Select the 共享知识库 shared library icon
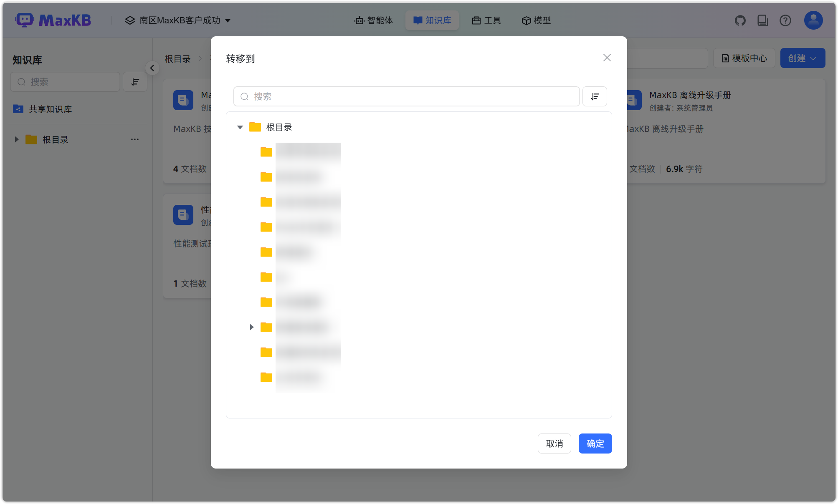 (x=18, y=109)
